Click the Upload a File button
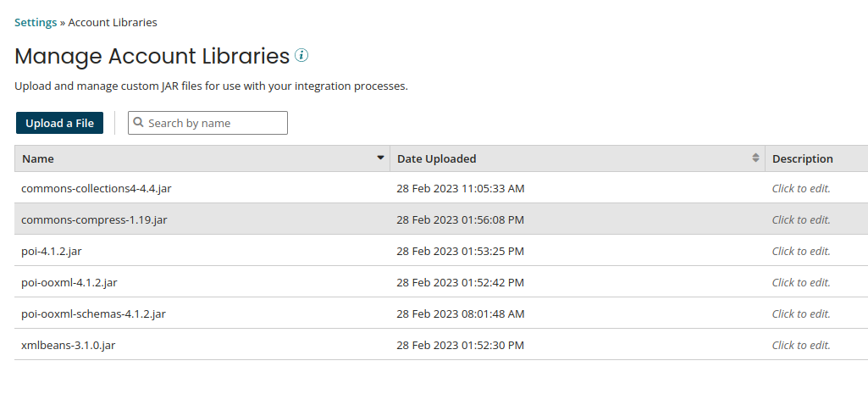The image size is (868, 394). pos(59,123)
